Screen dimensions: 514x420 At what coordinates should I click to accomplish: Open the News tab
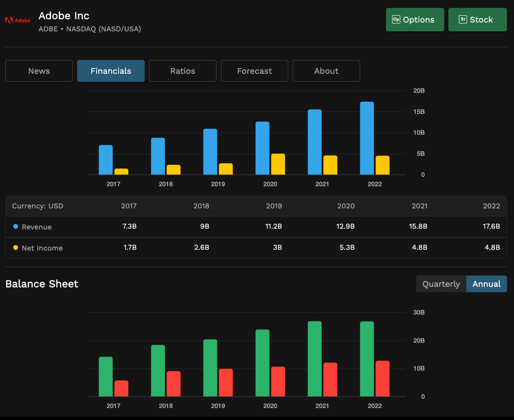(39, 71)
